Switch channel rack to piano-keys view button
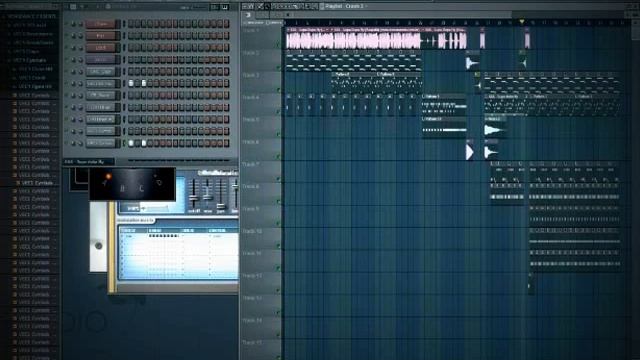This screenshot has width=640, height=360. [x=225, y=7]
